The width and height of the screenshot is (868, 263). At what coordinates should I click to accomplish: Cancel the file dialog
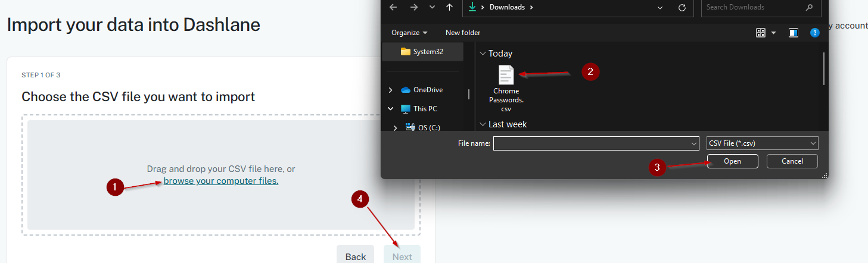(x=792, y=161)
